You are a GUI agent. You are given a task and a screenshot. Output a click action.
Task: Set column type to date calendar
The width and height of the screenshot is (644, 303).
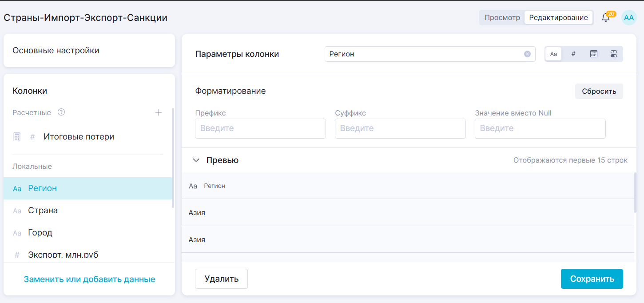(594, 54)
